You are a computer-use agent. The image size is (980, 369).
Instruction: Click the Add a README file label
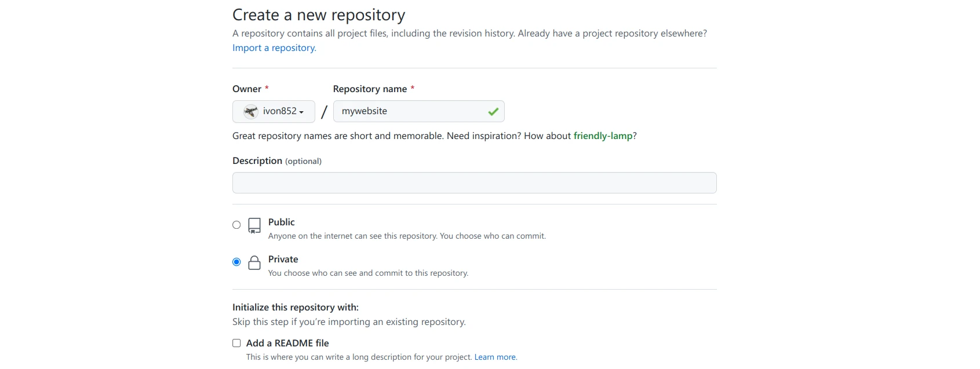(287, 344)
